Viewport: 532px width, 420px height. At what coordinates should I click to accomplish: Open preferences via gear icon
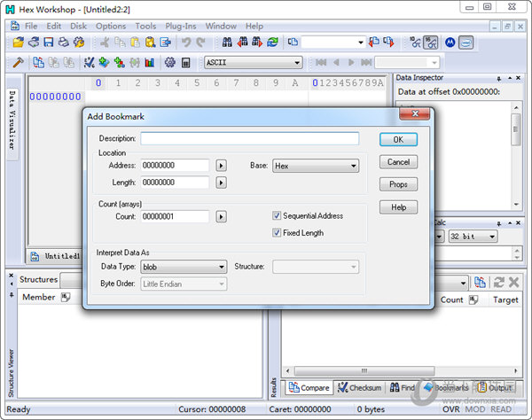170,62
